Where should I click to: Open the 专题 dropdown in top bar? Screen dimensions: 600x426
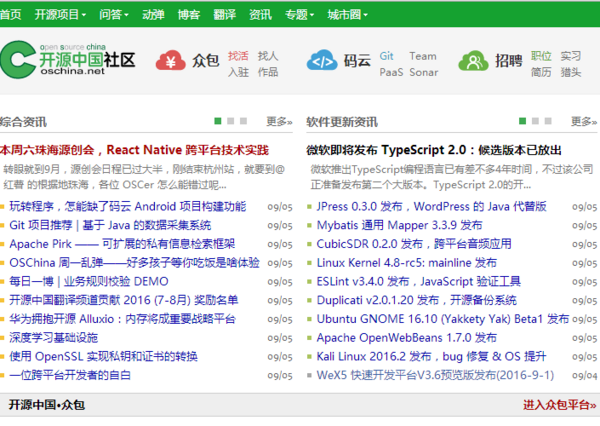[x=299, y=15]
